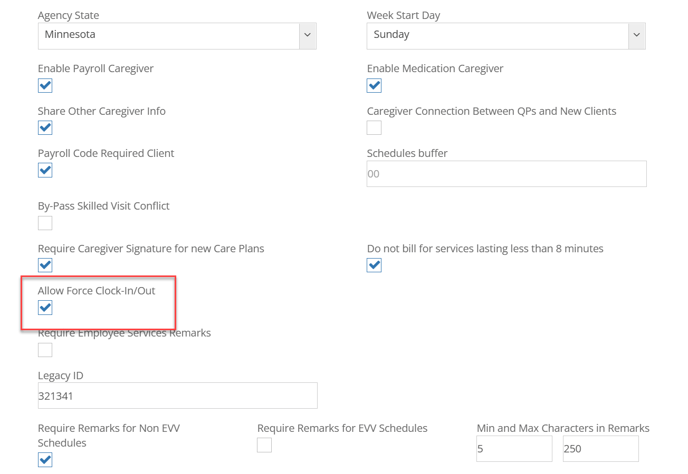Click the Minnesota state selection field
The height and width of the screenshot is (474, 688).
[169, 36]
